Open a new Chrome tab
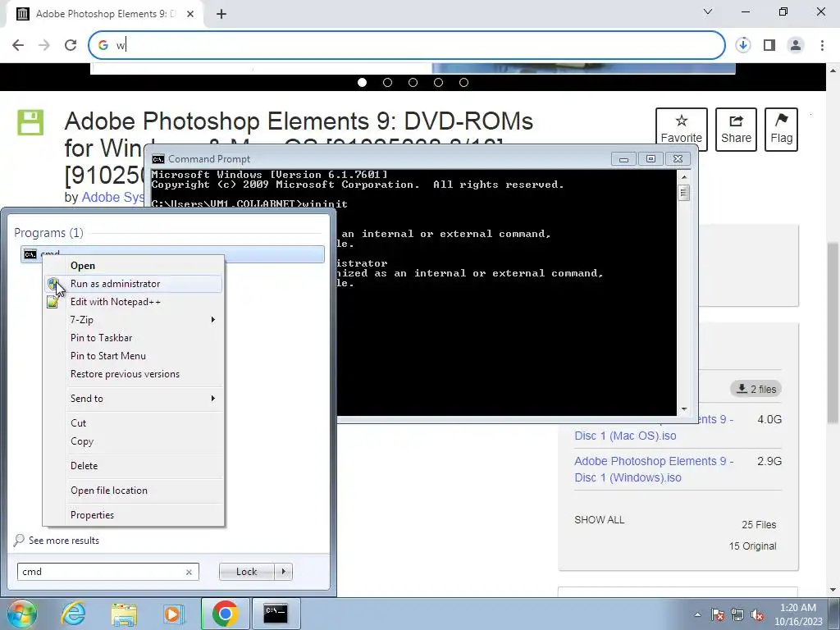 tap(221, 14)
